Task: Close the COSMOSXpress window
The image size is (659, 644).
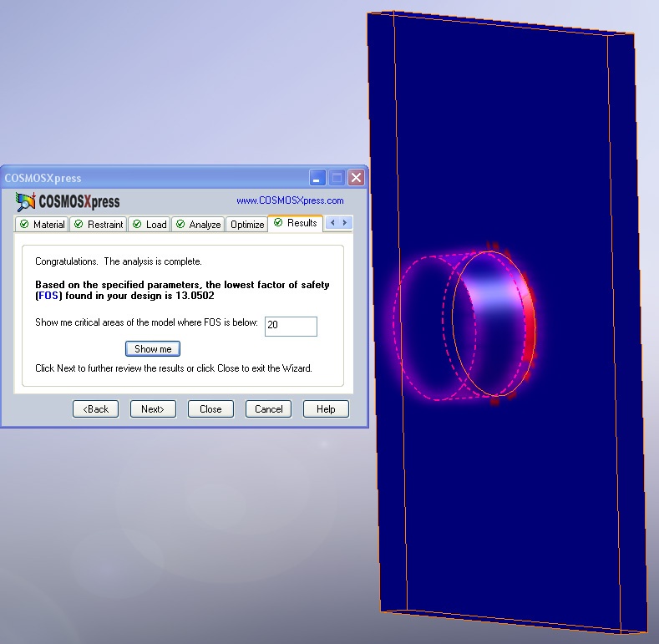Action: (357, 178)
